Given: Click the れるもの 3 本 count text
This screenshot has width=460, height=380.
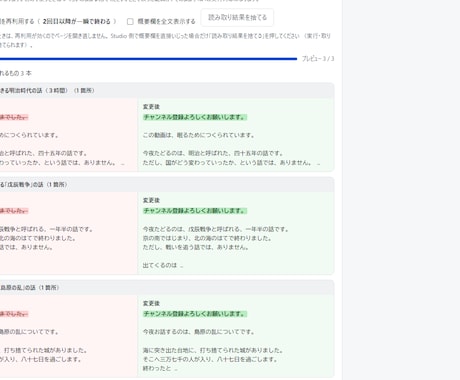Looking at the screenshot, I should coord(16,73).
